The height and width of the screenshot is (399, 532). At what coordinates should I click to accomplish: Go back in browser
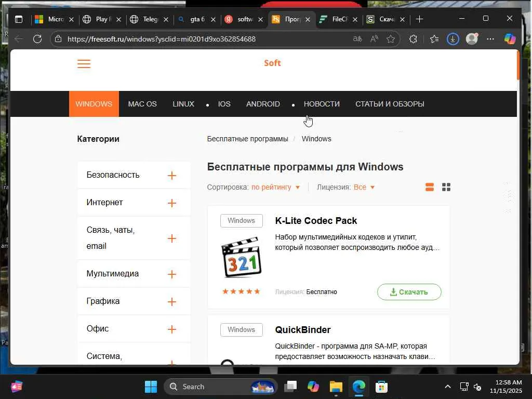[x=19, y=39]
